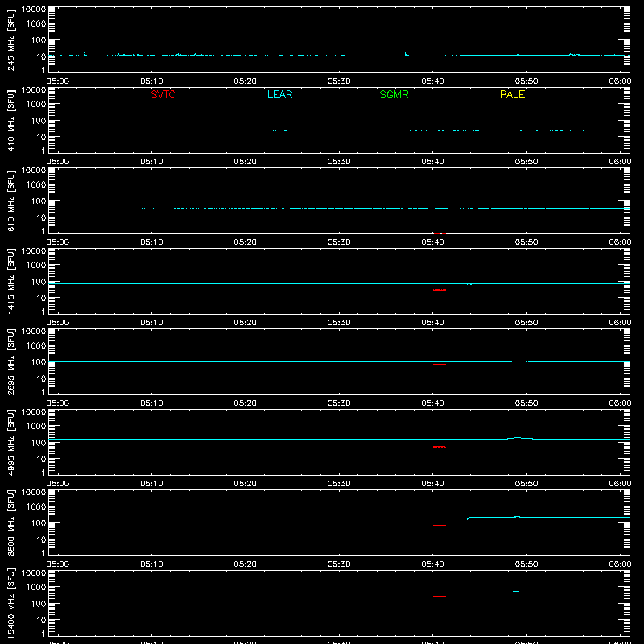The width and height of the screenshot is (644, 644).
Task: Click red SVTO trace segment in 8800 MHz plot
Action: pos(440,526)
